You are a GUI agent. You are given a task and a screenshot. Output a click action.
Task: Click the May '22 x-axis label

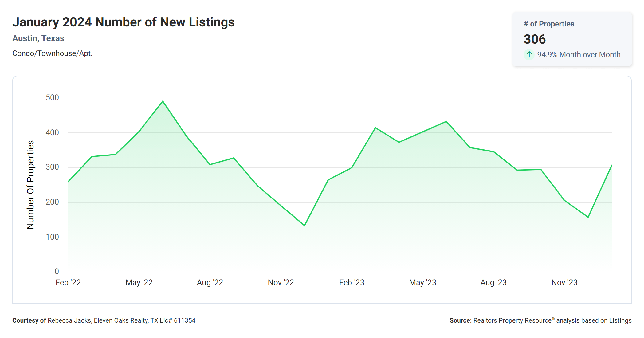pyautogui.click(x=139, y=282)
